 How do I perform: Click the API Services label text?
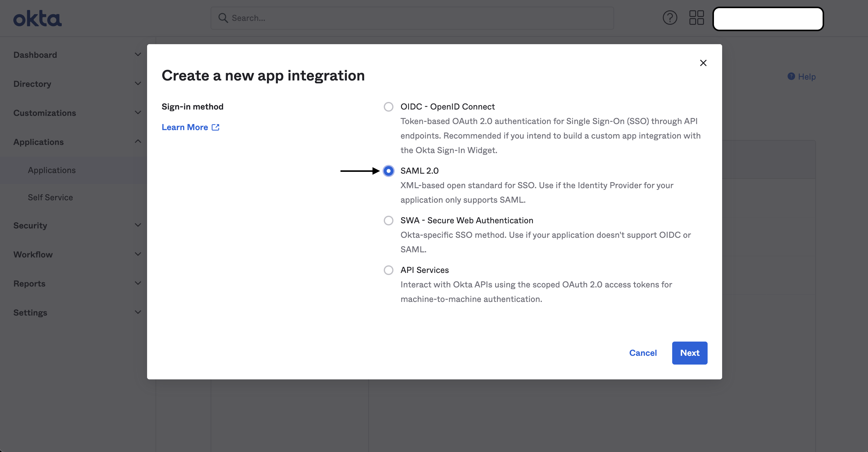pyautogui.click(x=425, y=270)
